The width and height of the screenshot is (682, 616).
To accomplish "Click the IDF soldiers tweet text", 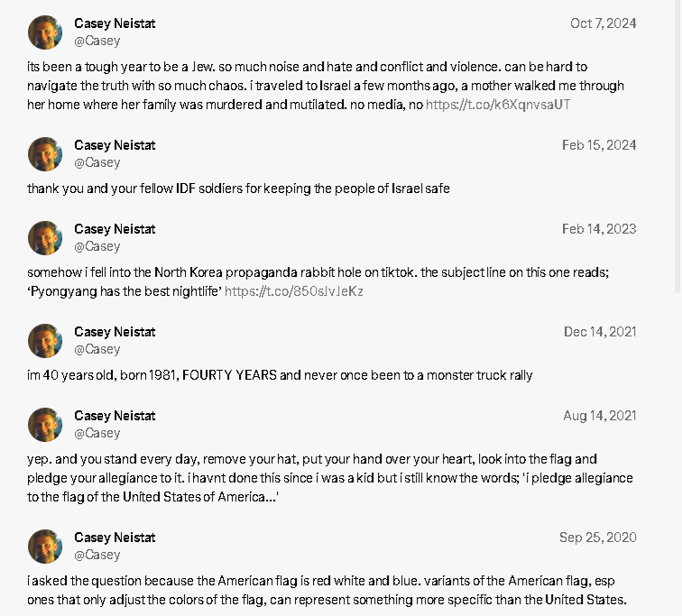I will pyautogui.click(x=238, y=188).
